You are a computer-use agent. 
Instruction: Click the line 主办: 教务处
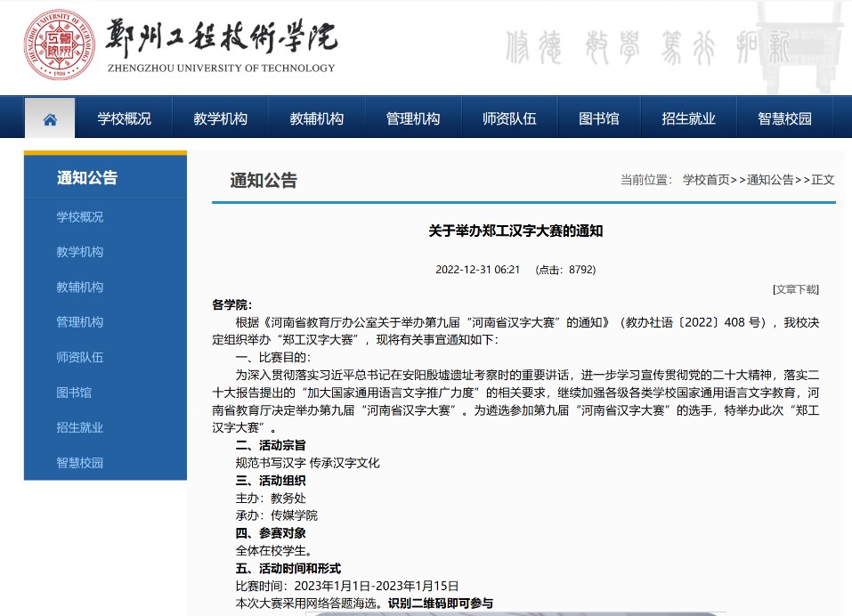tap(271, 498)
